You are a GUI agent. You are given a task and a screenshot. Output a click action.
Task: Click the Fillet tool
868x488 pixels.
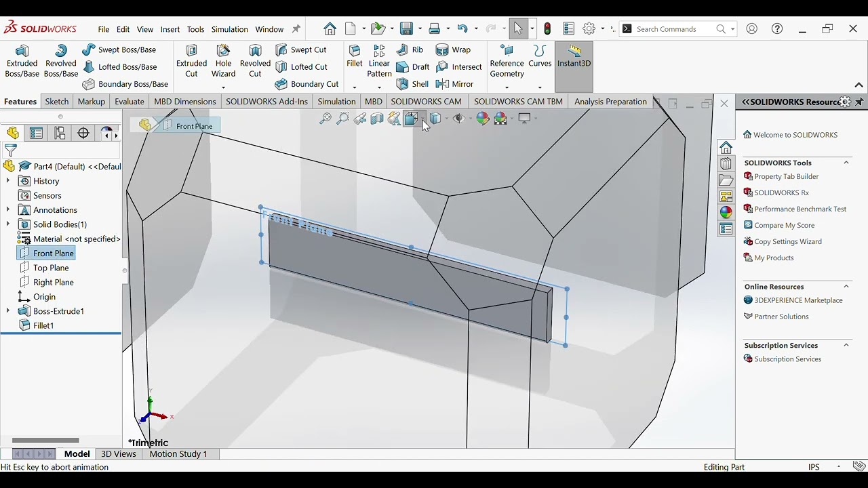pyautogui.click(x=355, y=57)
